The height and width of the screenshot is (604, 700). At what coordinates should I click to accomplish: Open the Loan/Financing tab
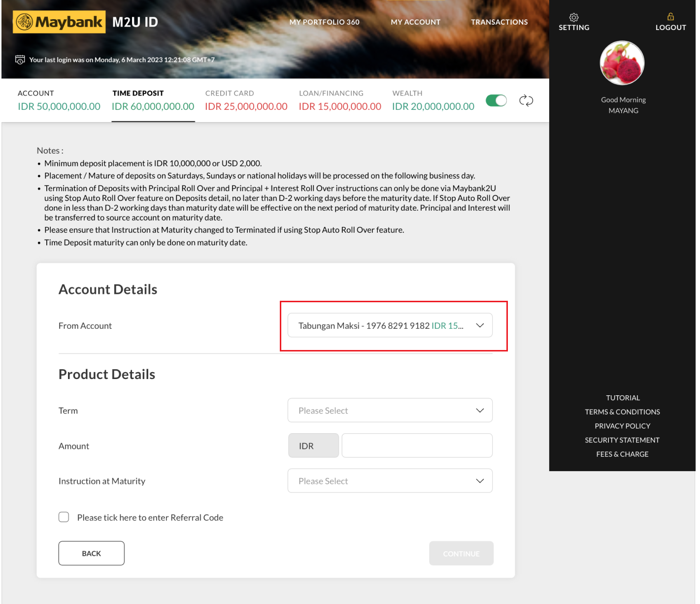point(340,100)
